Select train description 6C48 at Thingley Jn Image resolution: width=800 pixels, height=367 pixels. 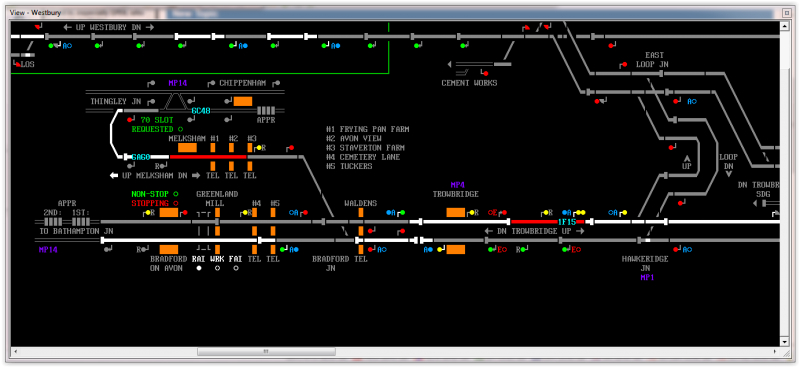coord(201,111)
